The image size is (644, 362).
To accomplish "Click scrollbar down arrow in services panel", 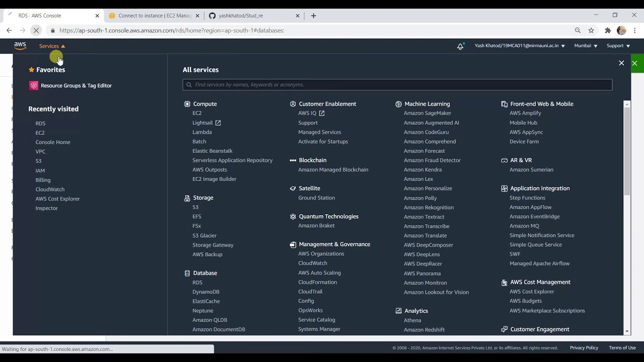I will tap(627, 332).
